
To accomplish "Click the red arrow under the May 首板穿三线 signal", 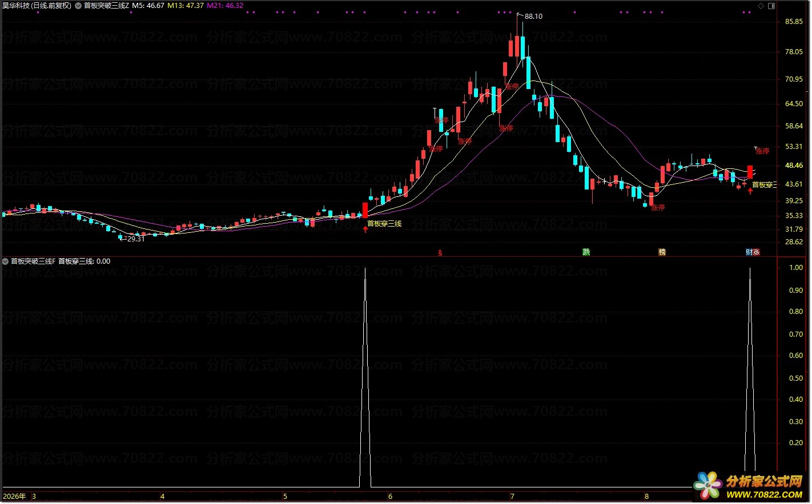I will pyautogui.click(x=365, y=229).
